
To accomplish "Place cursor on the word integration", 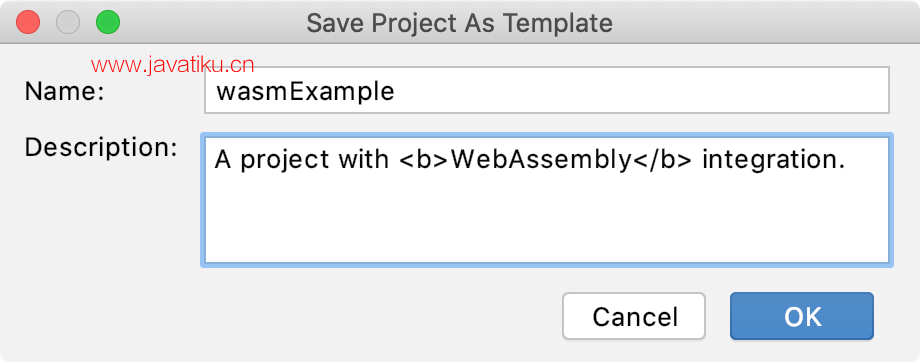I will click(x=773, y=160).
